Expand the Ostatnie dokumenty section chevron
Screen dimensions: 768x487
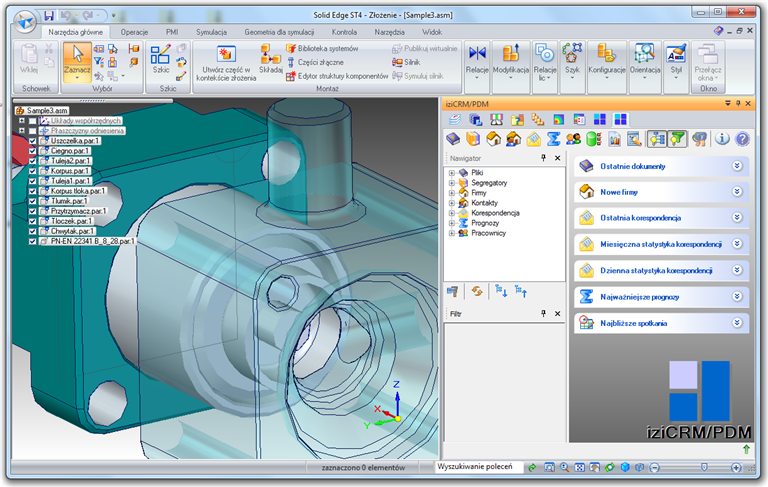tap(737, 166)
